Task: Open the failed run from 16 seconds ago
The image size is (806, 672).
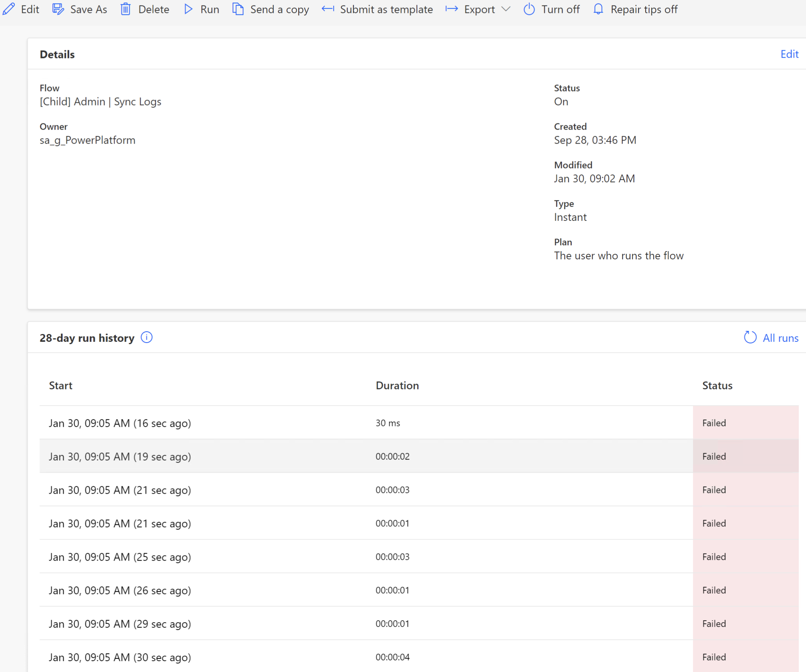Action: click(x=120, y=423)
